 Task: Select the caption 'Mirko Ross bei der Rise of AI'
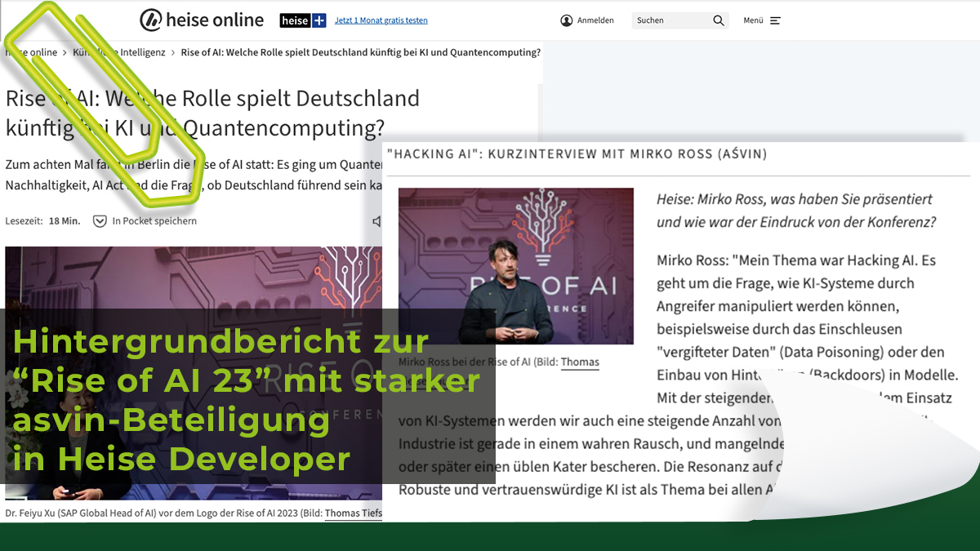pos(464,362)
